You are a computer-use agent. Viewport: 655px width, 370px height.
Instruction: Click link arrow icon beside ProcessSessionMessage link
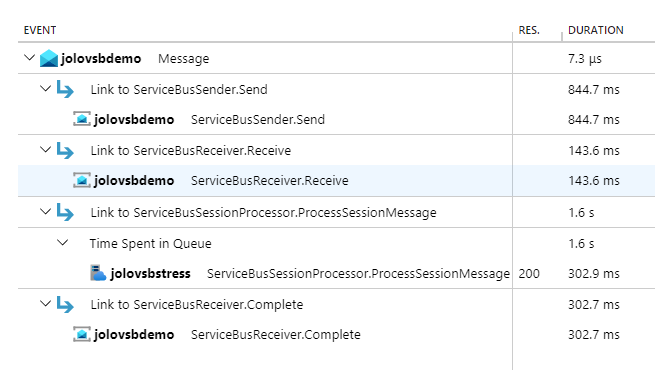[65, 212]
